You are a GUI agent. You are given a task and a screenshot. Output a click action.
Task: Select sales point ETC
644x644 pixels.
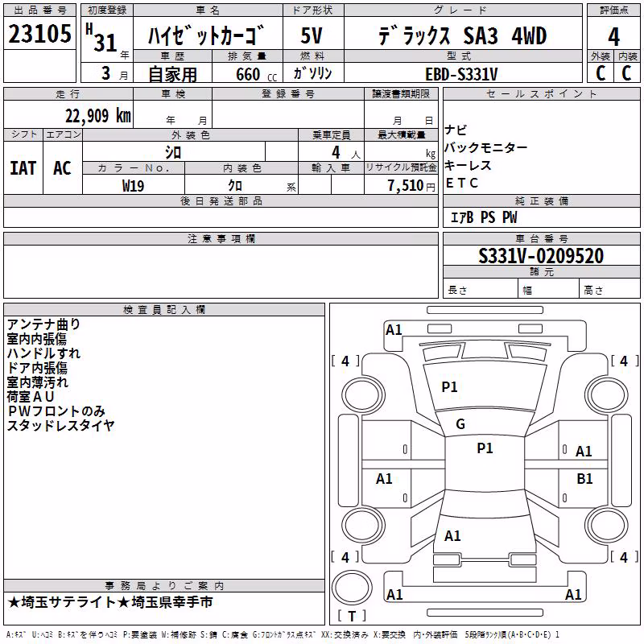[462, 183]
